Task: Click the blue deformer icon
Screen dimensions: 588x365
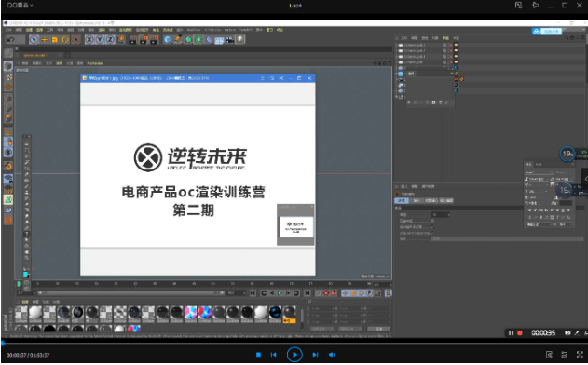Action: click(x=209, y=40)
